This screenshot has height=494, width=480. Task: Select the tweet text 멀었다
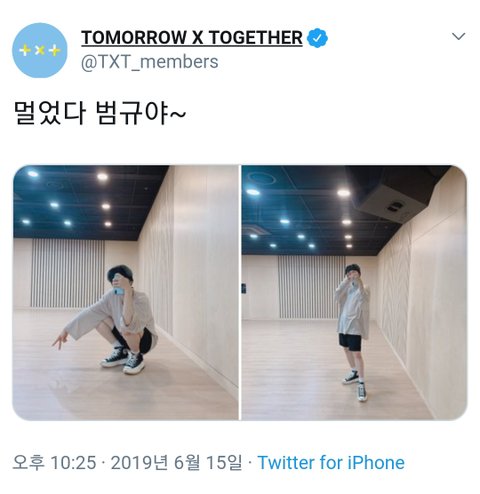tap(49, 113)
